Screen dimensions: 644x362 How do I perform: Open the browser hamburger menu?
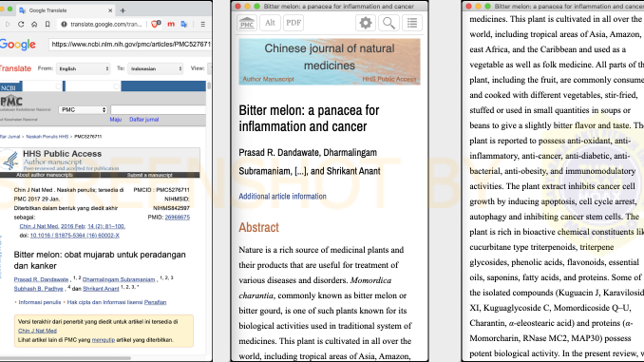pyautogui.click(x=203, y=25)
